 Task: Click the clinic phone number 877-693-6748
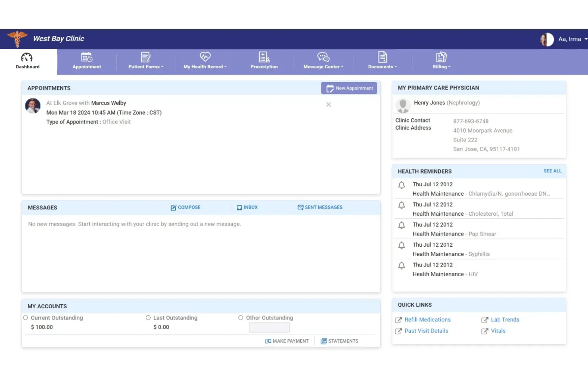coord(471,121)
